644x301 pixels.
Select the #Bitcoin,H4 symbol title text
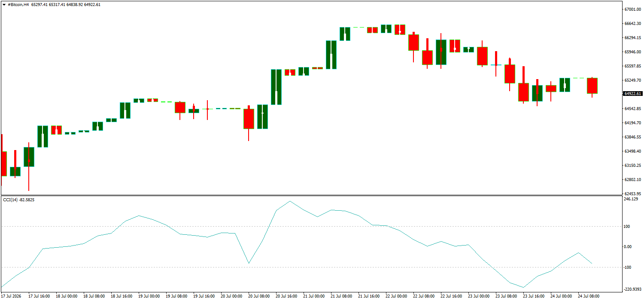(18, 5)
